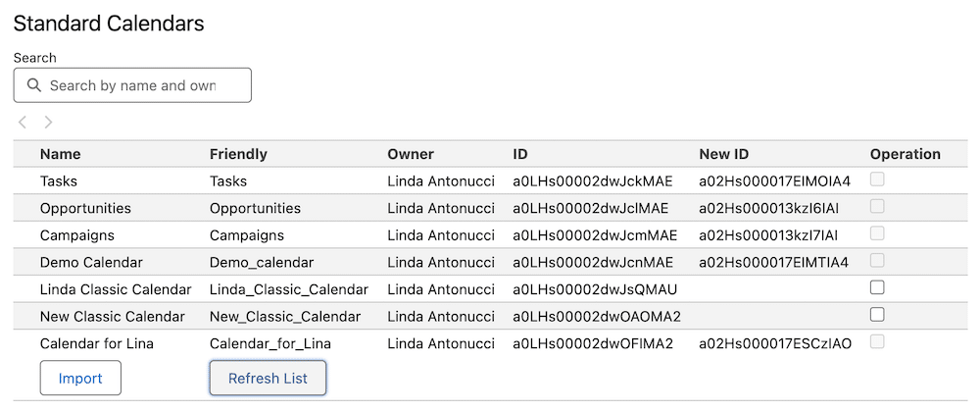The image size is (980, 411).
Task: Click the Campaigns ID a0LHs00002dwJcmMAE
Action: coord(595,235)
